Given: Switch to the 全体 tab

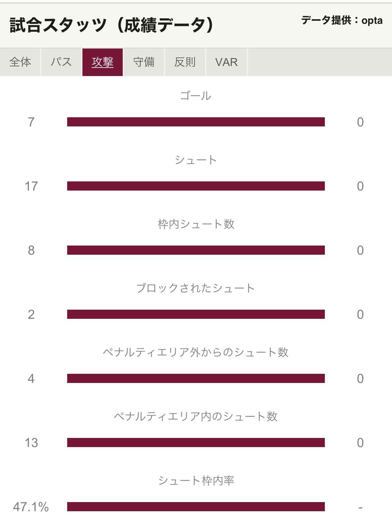Looking at the screenshot, I should coord(20,62).
